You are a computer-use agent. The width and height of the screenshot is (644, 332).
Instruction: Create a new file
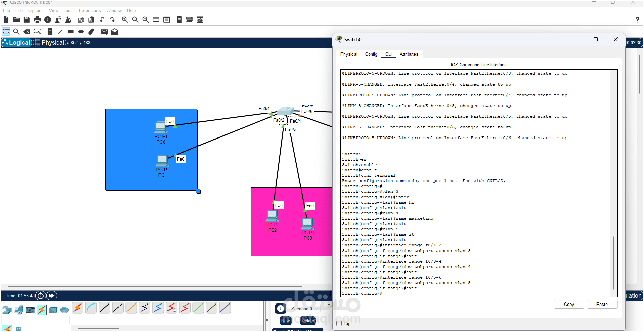pos(6,20)
